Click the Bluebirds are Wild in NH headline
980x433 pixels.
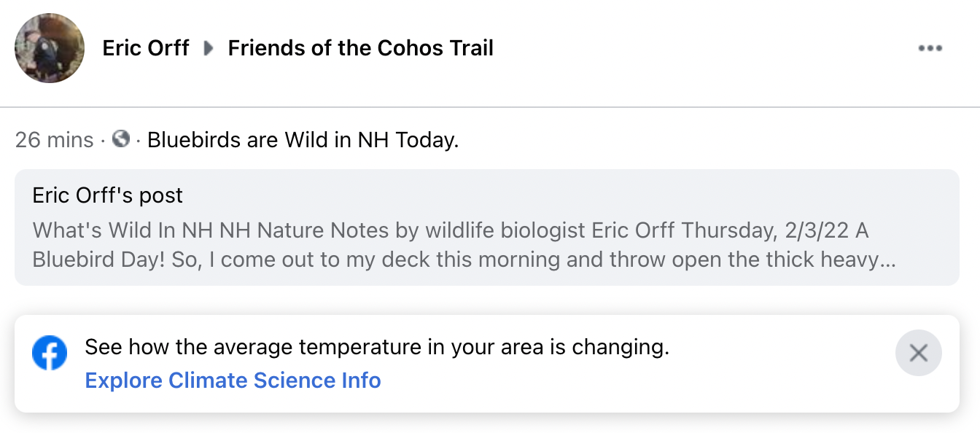pyautogui.click(x=301, y=139)
